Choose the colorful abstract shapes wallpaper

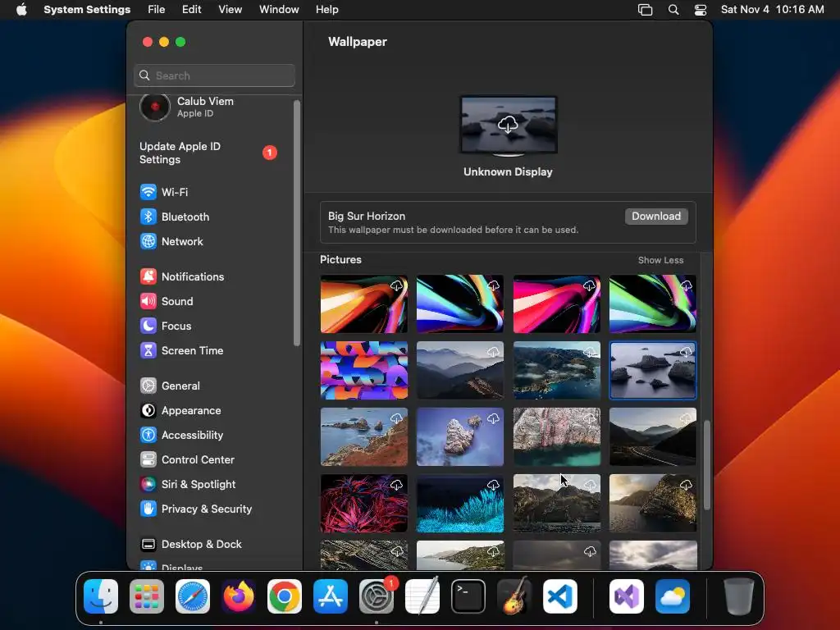pos(363,370)
